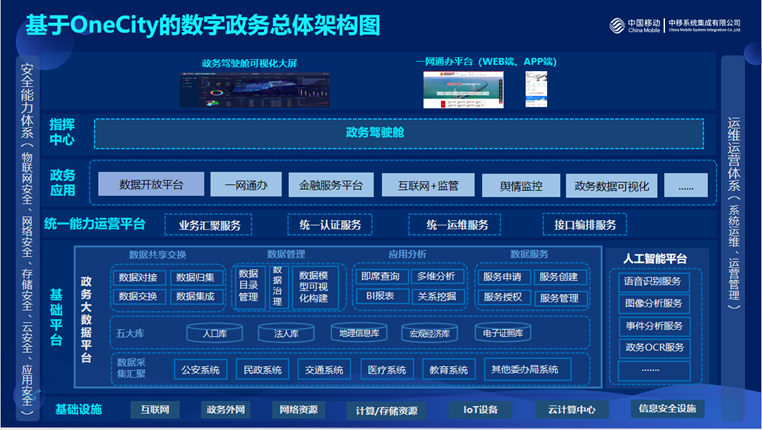Click the China Mobile logo
The width and height of the screenshot is (762, 430).
coord(635,25)
